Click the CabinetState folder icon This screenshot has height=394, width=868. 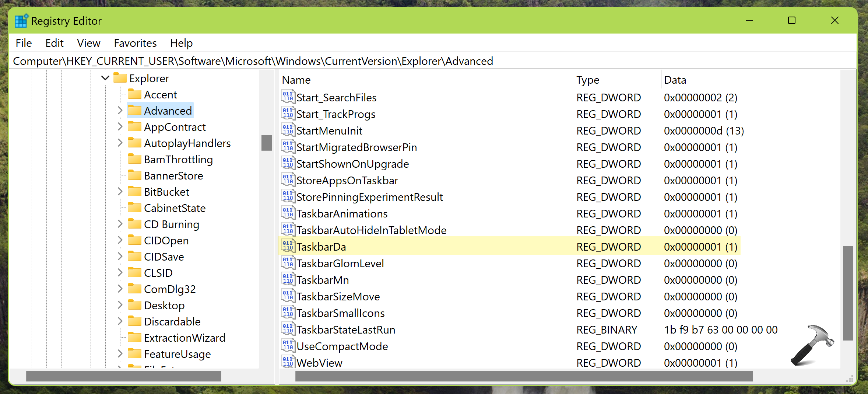135,208
